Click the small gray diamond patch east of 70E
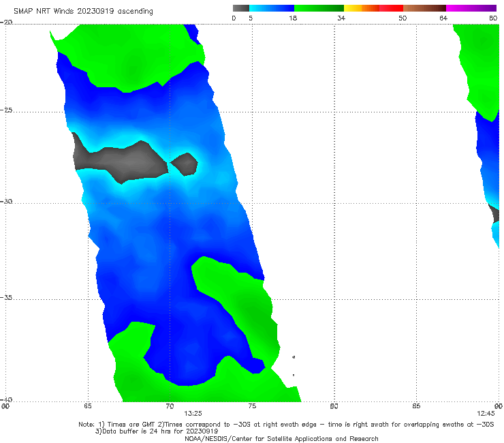 [x=185, y=164]
